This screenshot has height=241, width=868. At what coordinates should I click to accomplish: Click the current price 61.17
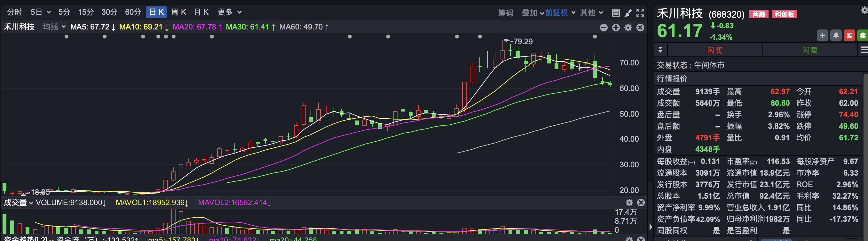(680, 31)
